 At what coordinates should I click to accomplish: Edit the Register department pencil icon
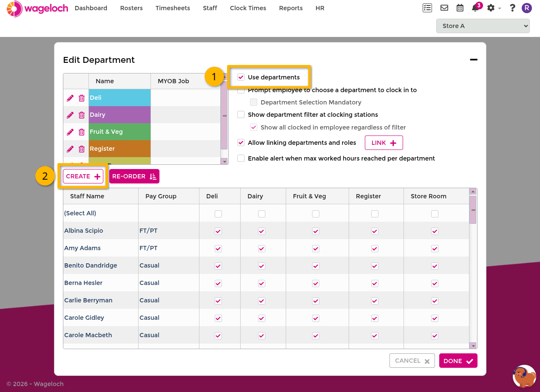point(70,149)
